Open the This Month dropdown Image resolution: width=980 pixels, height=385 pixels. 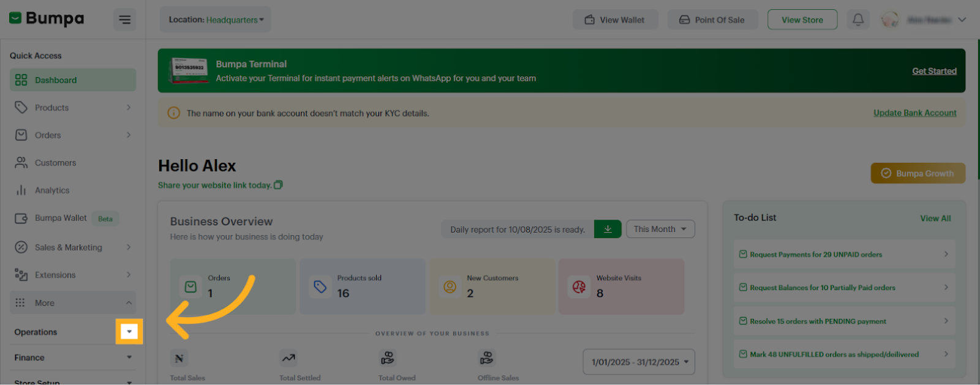click(660, 230)
